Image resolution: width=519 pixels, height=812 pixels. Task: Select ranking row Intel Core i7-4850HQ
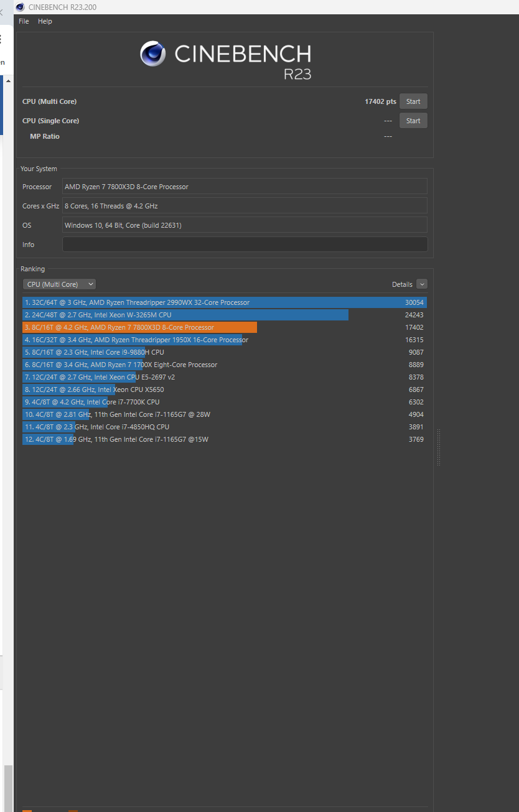pyautogui.click(x=225, y=427)
